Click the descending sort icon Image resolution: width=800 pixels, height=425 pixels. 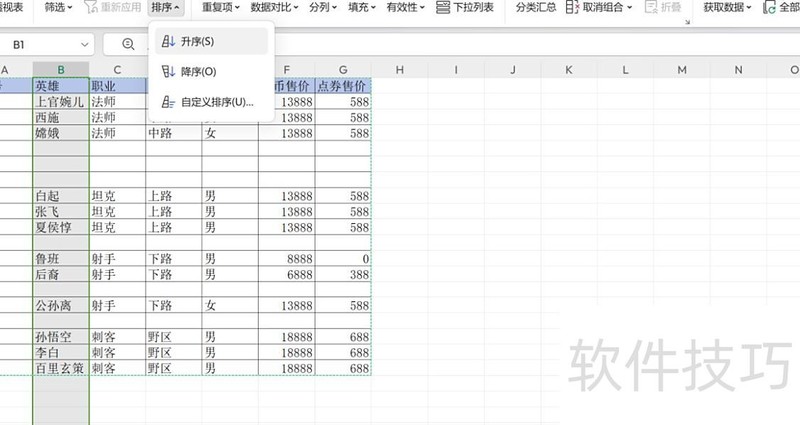point(168,71)
